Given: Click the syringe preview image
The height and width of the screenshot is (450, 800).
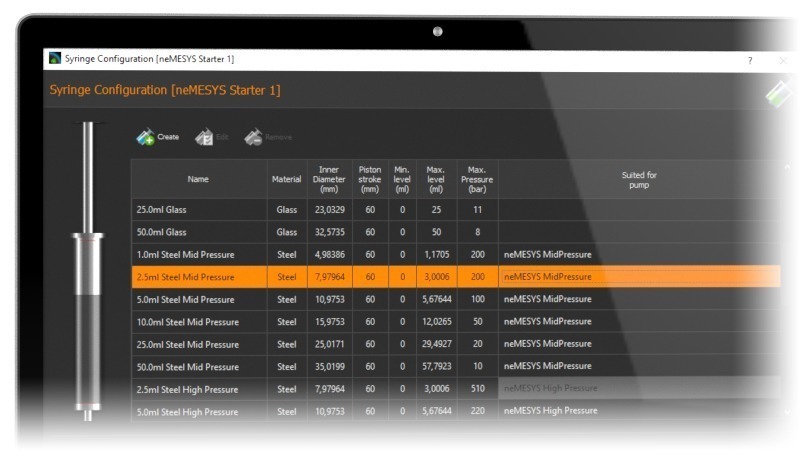Looking at the screenshot, I should (x=87, y=270).
